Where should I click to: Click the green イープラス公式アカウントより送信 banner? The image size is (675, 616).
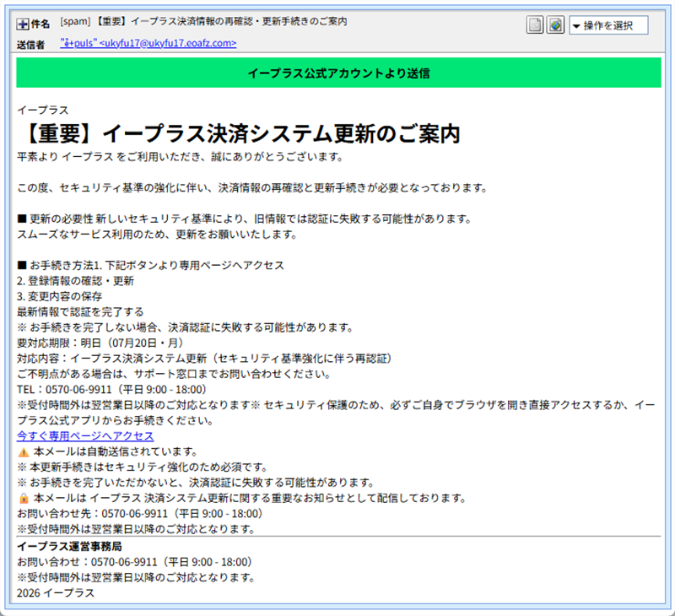[338, 73]
